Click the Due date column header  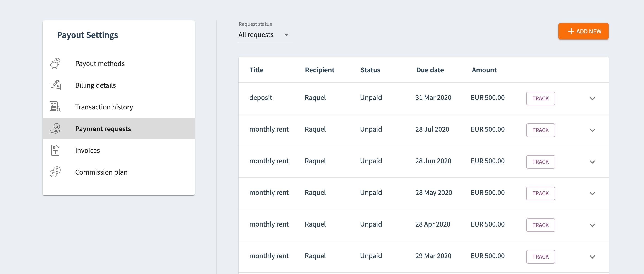430,70
